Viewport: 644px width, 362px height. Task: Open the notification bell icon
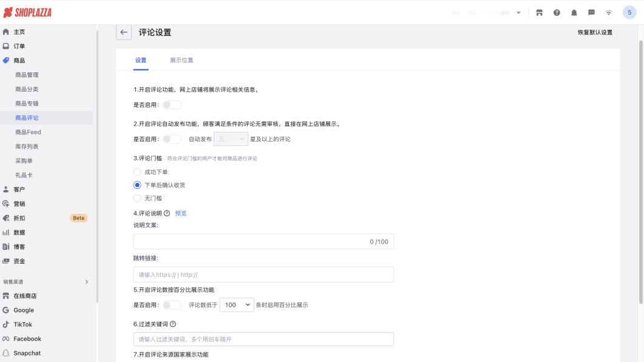tap(573, 12)
